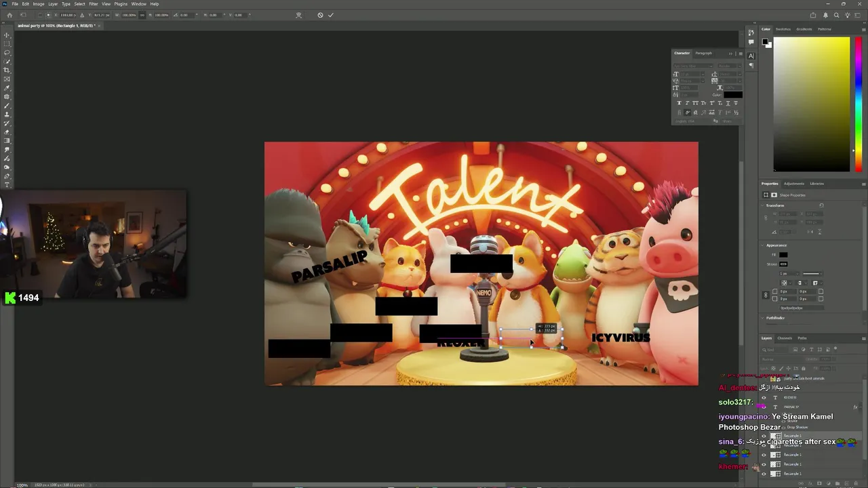Select the Gradient tool

(7, 141)
